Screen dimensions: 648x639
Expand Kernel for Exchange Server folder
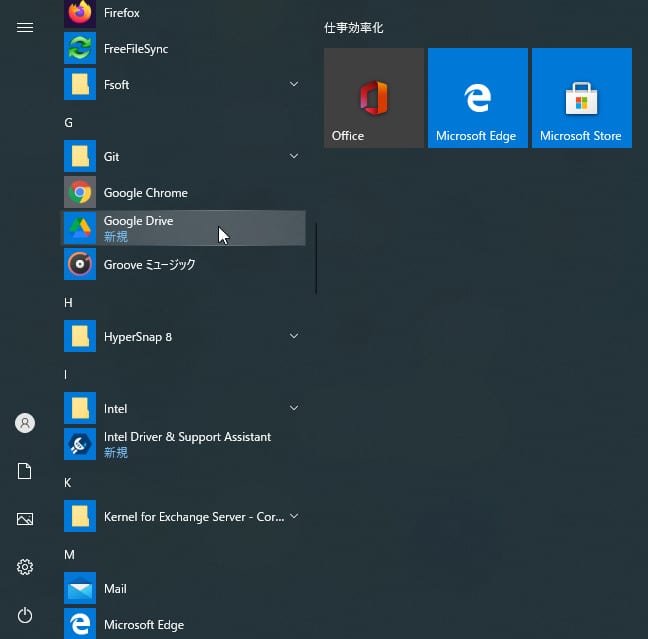point(294,517)
